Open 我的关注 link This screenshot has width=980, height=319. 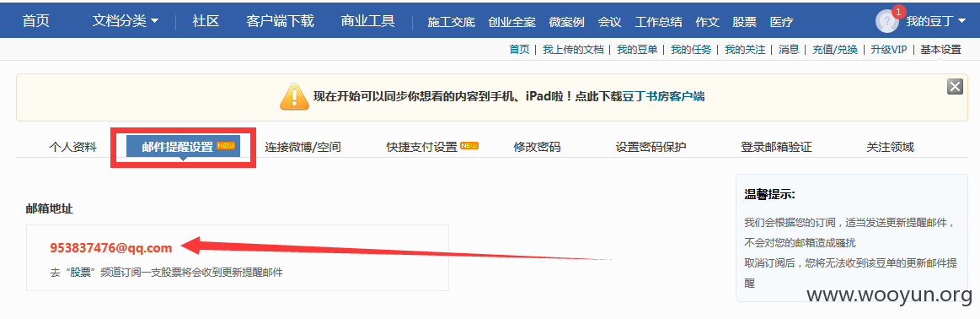coord(745,50)
